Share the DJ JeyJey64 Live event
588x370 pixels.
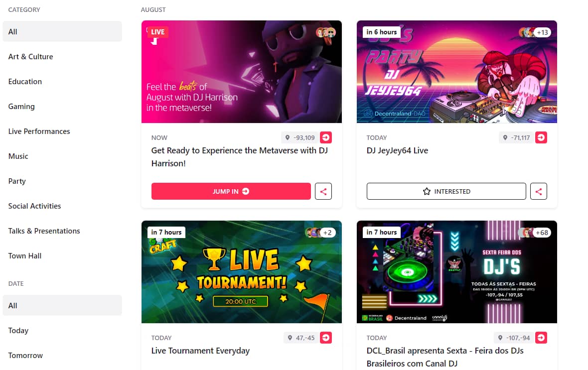click(x=539, y=191)
